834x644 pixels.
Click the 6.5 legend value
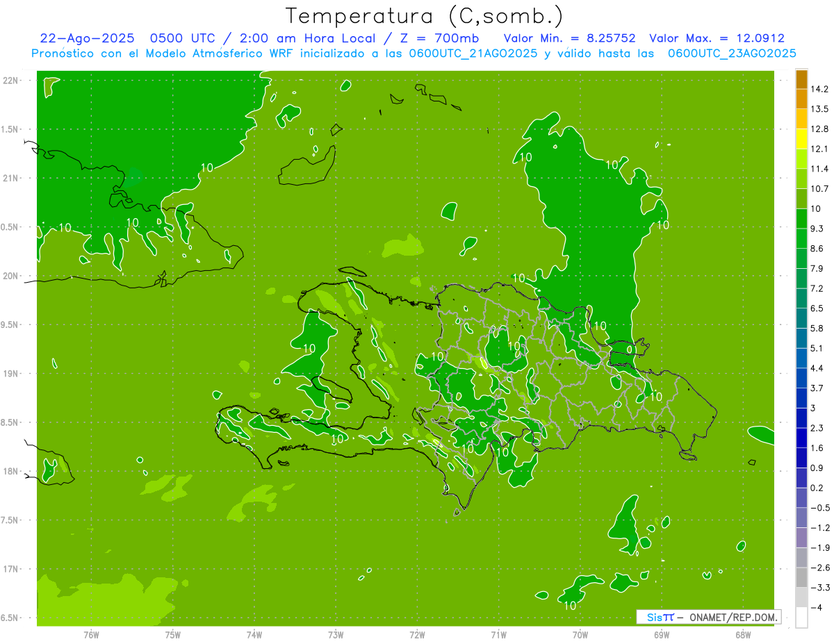coord(817,308)
